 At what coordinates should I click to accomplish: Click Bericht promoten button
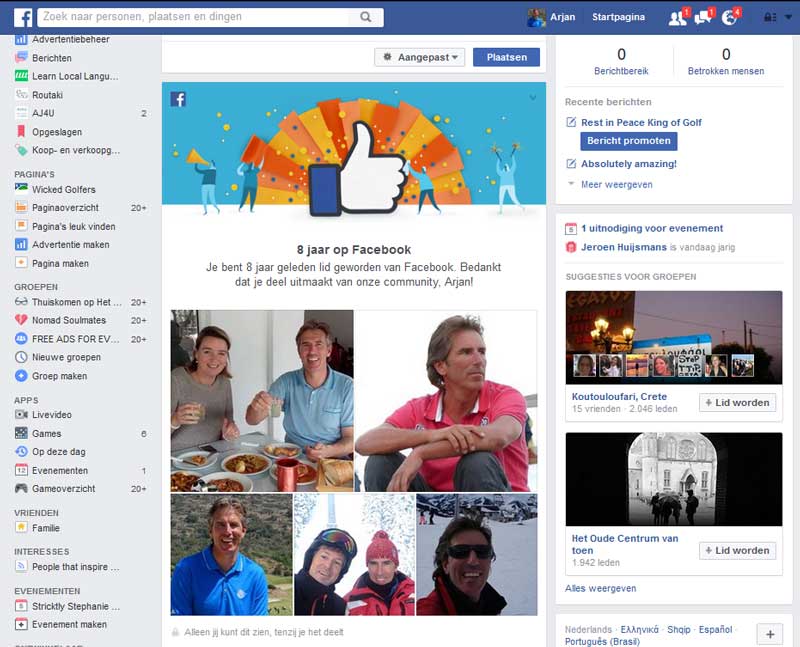click(x=629, y=141)
